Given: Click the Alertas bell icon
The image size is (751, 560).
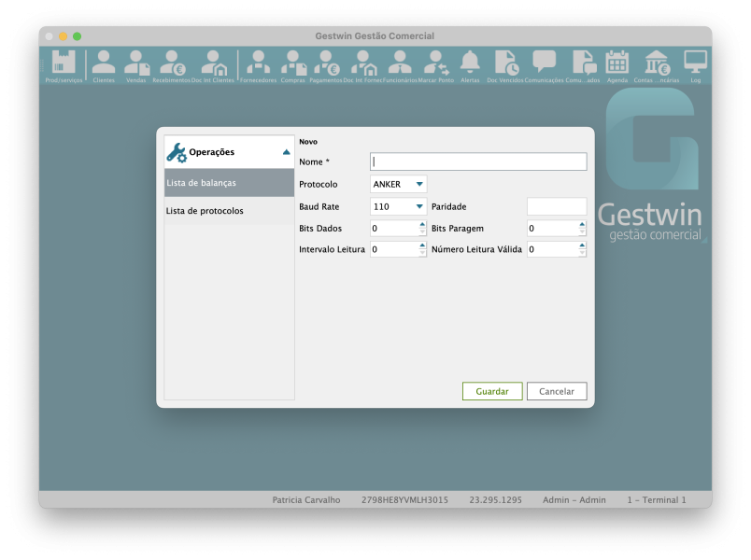Looking at the screenshot, I should pos(470,63).
